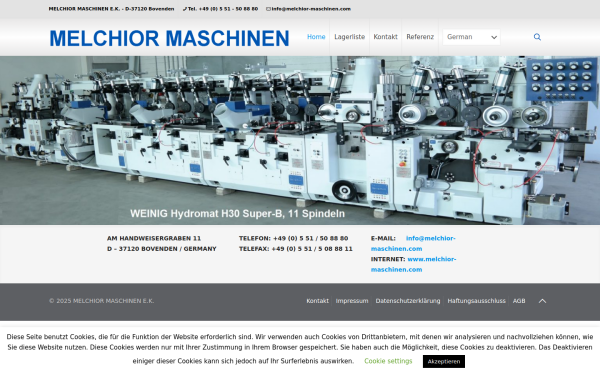Open the AGB footer link

(x=518, y=301)
